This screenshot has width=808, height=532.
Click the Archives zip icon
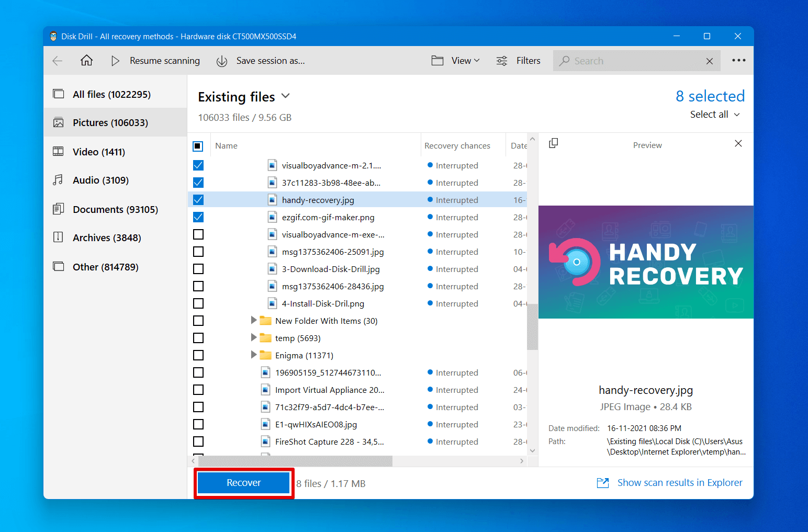tap(59, 237)
